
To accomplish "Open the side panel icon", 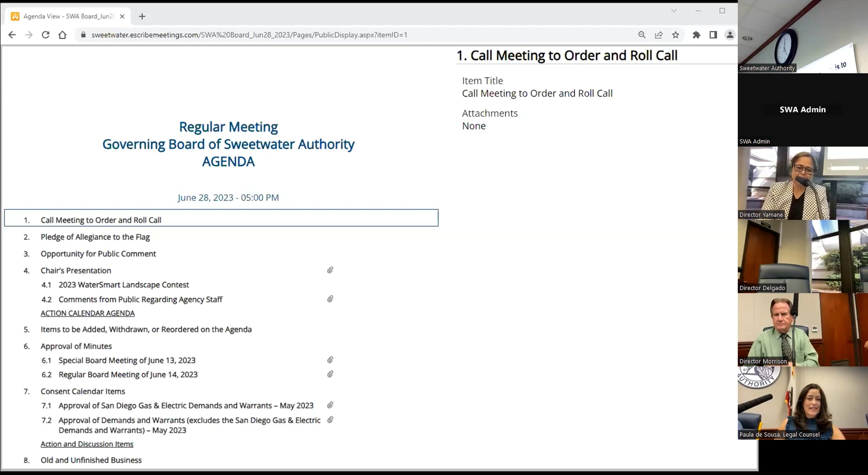I will point(713,35).
